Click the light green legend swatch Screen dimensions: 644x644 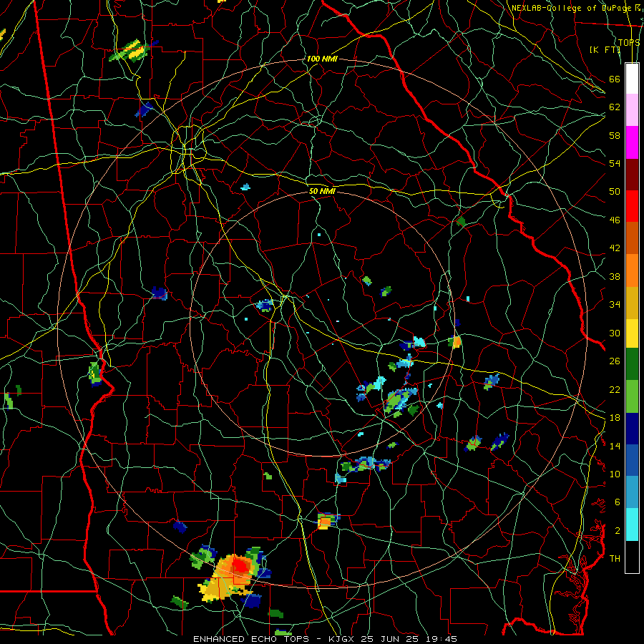[632, 396]
